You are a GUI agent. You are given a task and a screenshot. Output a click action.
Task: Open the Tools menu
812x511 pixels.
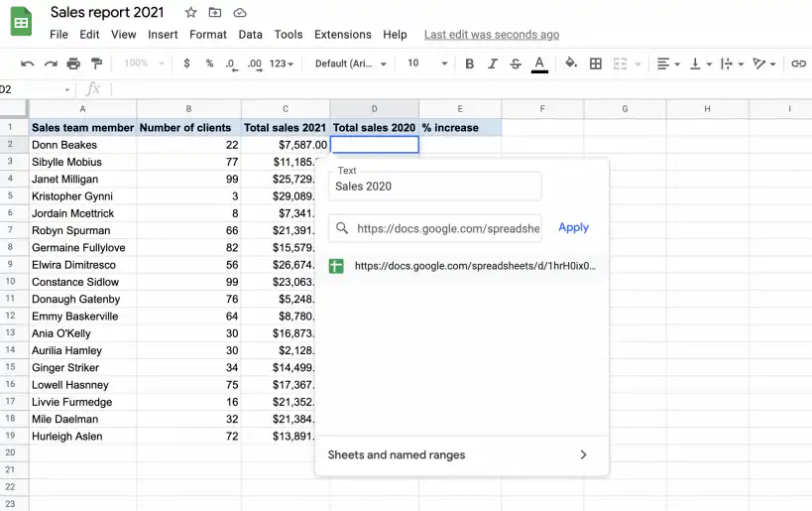[x=288, y=35]
